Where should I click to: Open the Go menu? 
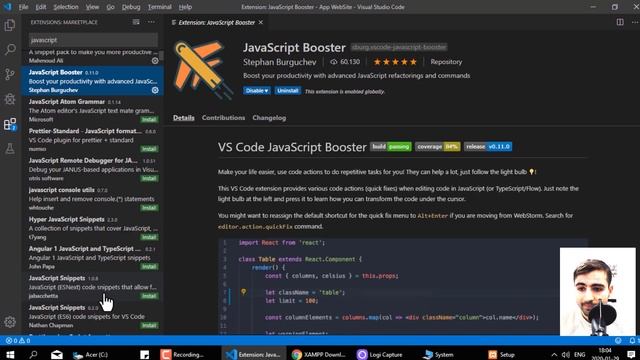point(110,7)
